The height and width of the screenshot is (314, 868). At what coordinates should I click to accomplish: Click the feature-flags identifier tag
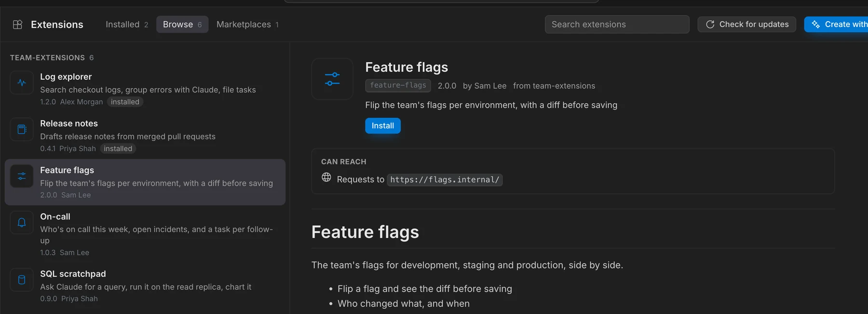point(398,85)
